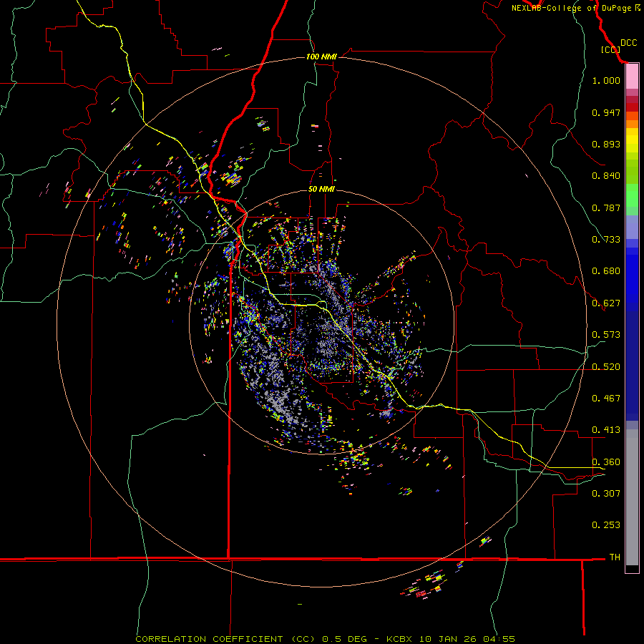Click the 0.893 legend value
The height and width of the screenshot is (644, 644).
coord(606,144)
